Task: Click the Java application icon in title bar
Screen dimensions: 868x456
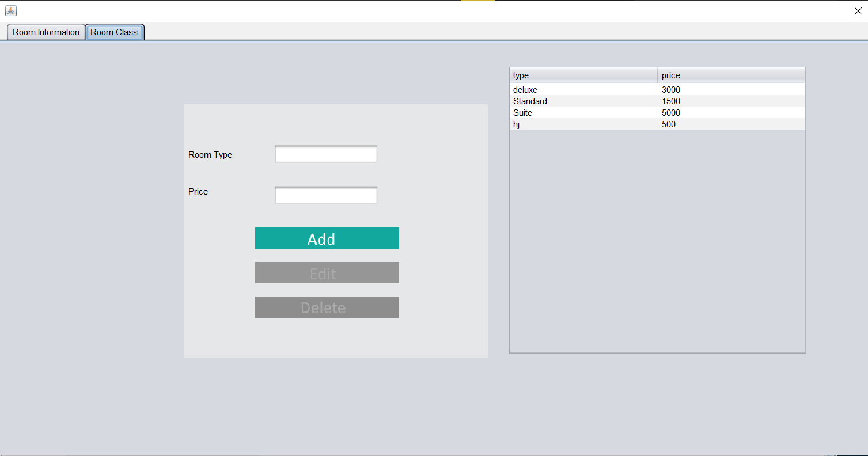Action: [11, 11]
